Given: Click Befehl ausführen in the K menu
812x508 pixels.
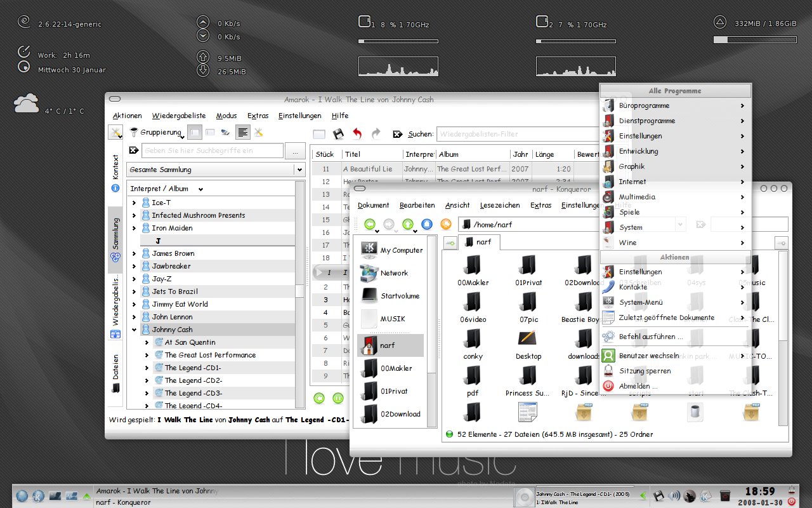Looking at the screenshot, I should tap(675, 337).
